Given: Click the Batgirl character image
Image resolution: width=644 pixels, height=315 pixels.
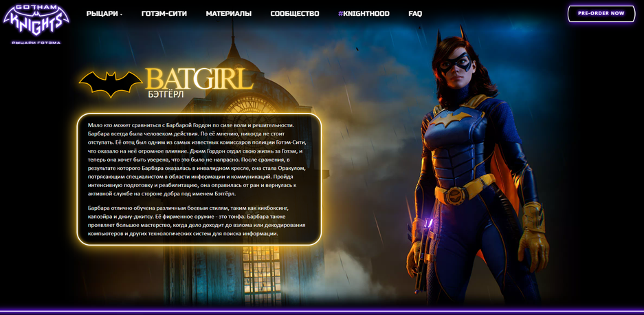Looking at the screenshot, I should click(478, 164).
